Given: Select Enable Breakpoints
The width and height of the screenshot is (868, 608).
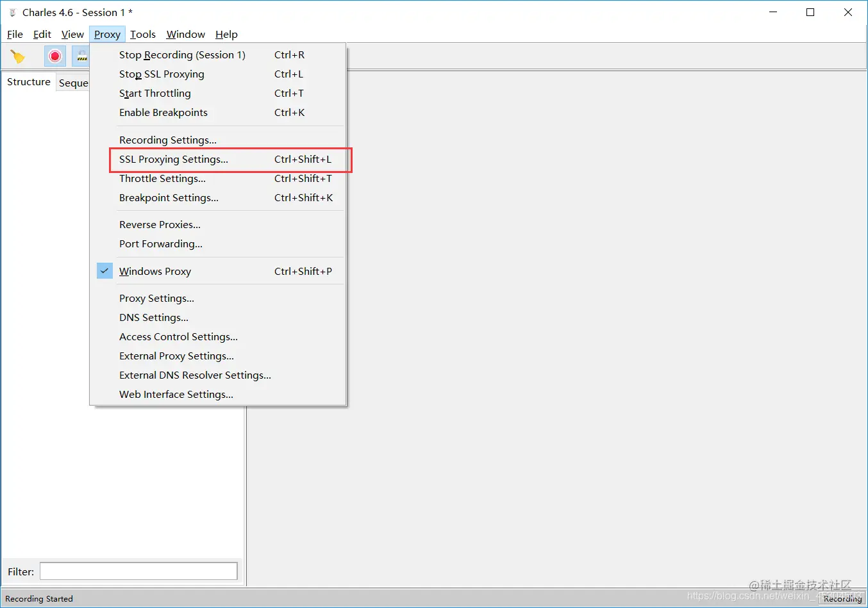Looking at the screenshot, I should [218, 113].
